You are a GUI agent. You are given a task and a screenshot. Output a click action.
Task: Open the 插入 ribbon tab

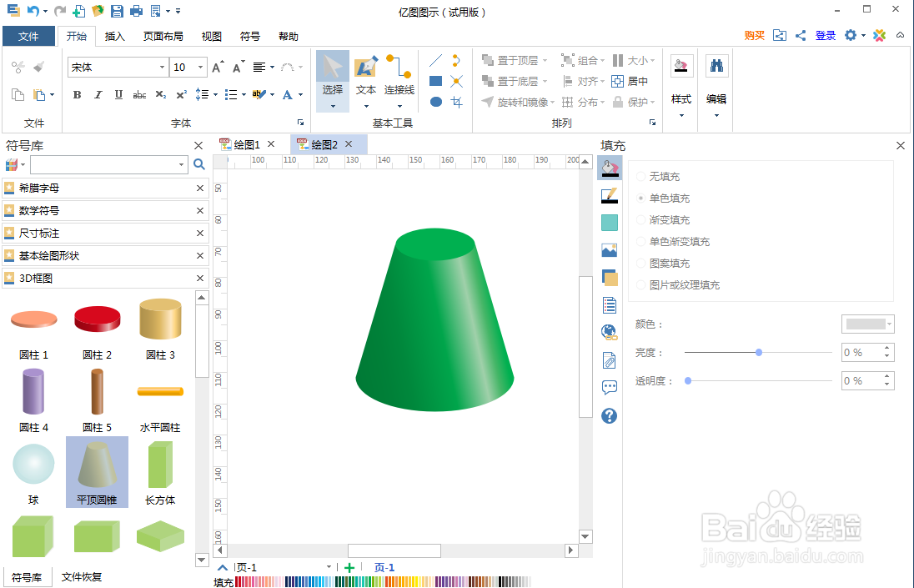[x=113, y=36]
